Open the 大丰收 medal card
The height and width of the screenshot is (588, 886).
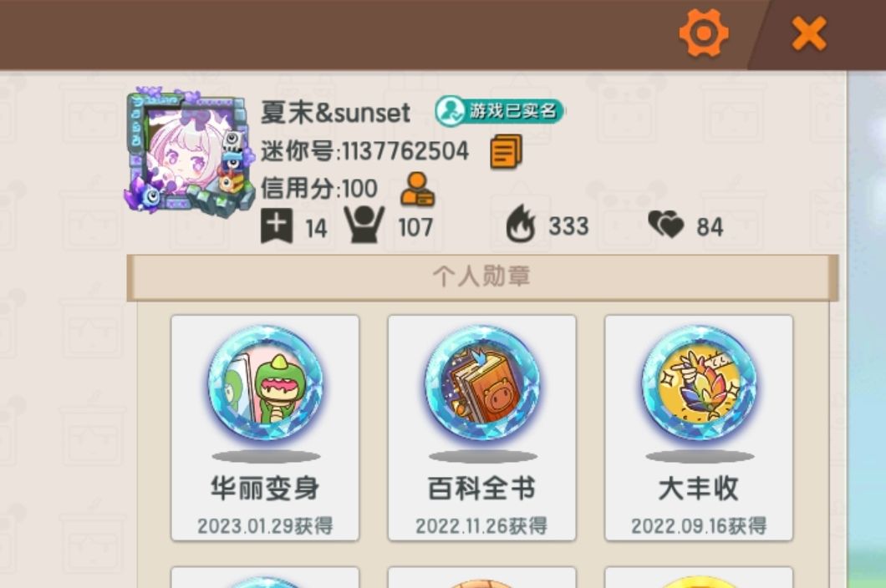click(699, 428)
